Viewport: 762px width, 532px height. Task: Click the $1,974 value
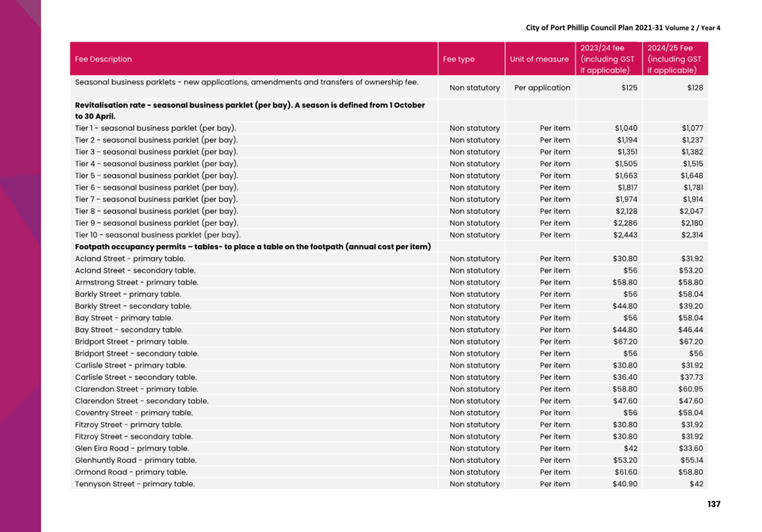(626, 200)
